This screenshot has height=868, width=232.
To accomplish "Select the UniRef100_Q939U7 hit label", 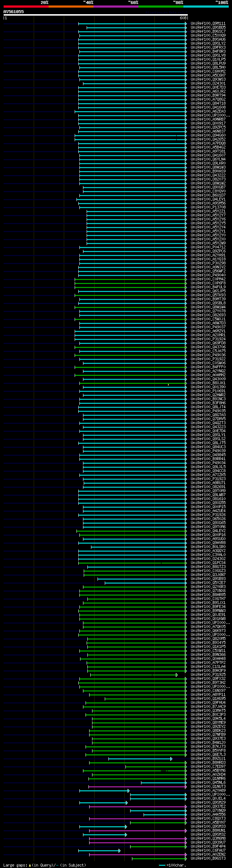I will click(208, 842).
